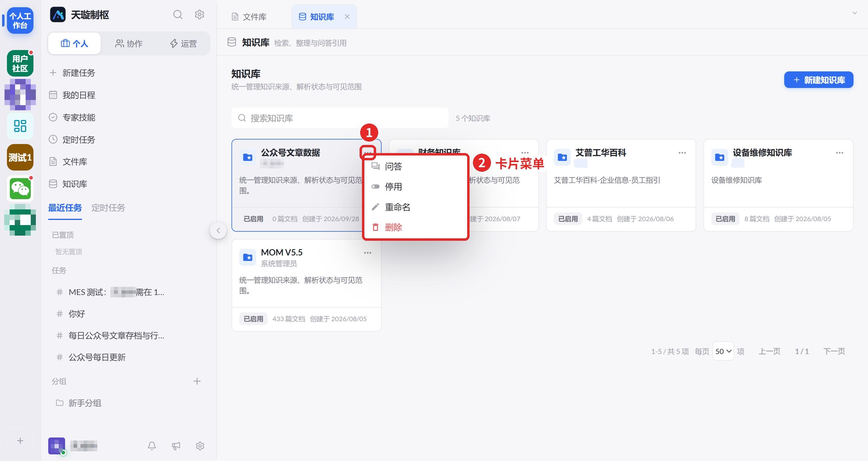Open bottom settings gear icon
This screenshot has width=868, height=461.
[x=200, y=446]
